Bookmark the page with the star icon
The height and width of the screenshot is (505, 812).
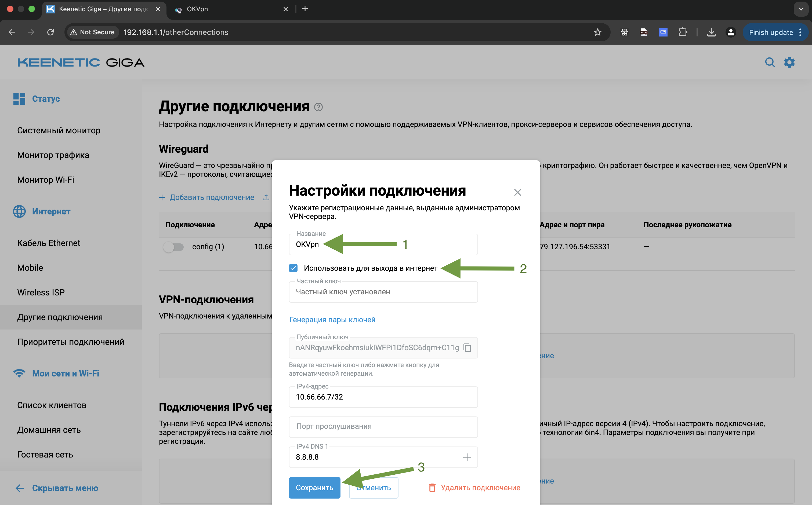tap(597, 32)
